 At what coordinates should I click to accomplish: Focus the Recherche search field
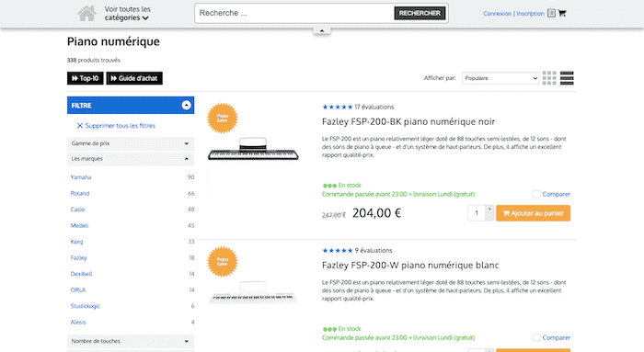[x=294, y=13]
